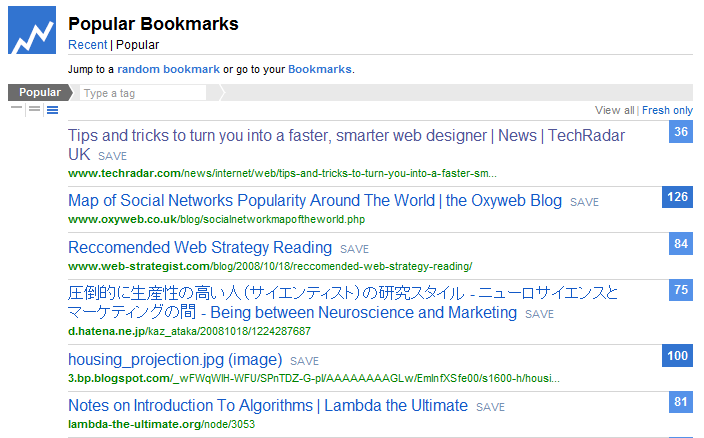Click the 84 saves count badge
Screen dimensions: 704x438
[x=681, y=244]
